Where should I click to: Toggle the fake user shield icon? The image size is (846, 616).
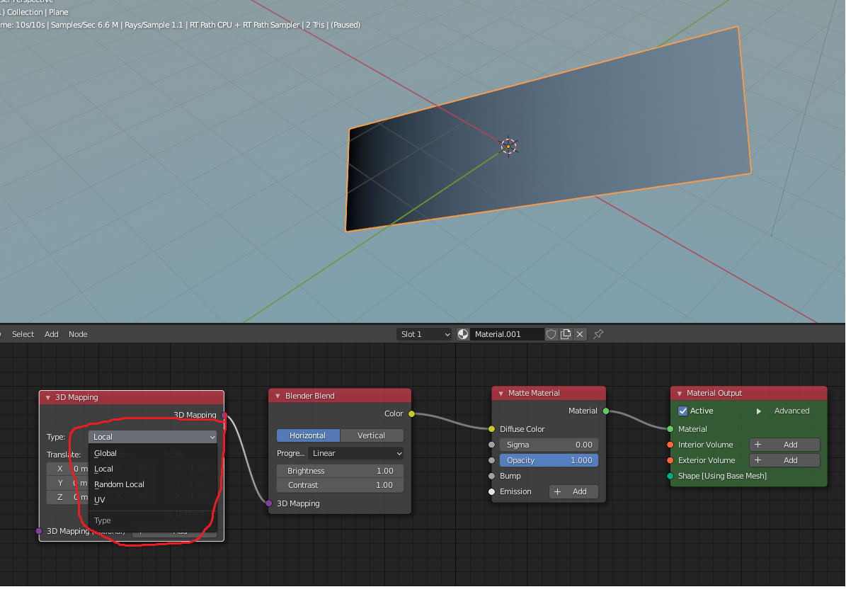tap(551, 334)
